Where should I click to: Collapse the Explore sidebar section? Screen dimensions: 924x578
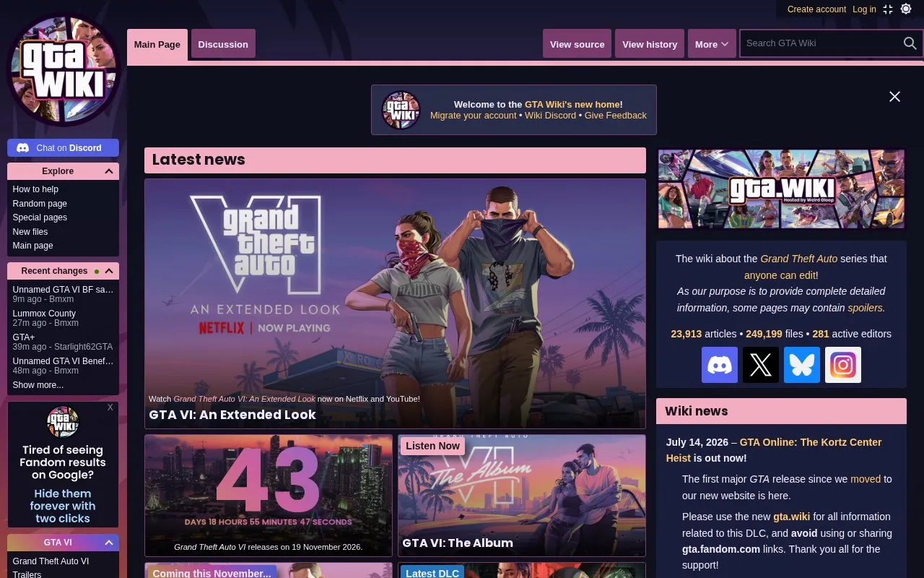coord(109,171)
